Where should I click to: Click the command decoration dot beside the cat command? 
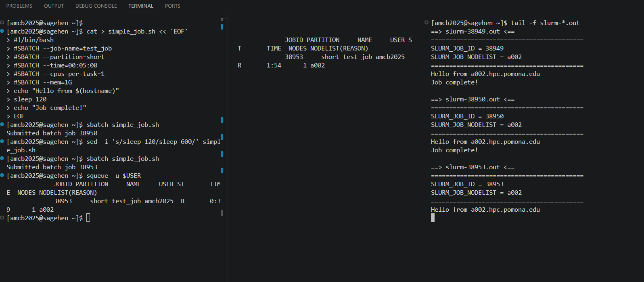click(x=2, y=31)
